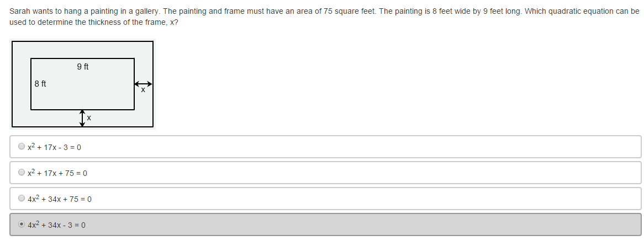Click the 8 ft label in the diagram
The width and height of the screenshot is (644, 246).
40,84
